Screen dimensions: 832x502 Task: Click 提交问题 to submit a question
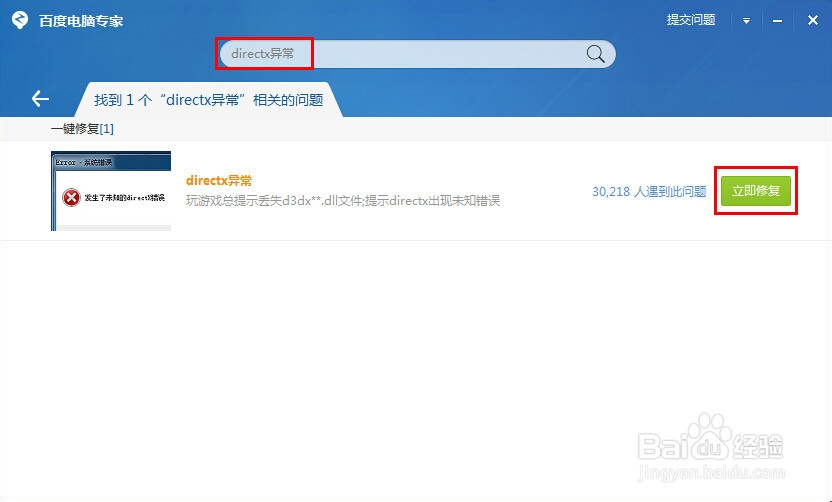[x=691, y=20]
